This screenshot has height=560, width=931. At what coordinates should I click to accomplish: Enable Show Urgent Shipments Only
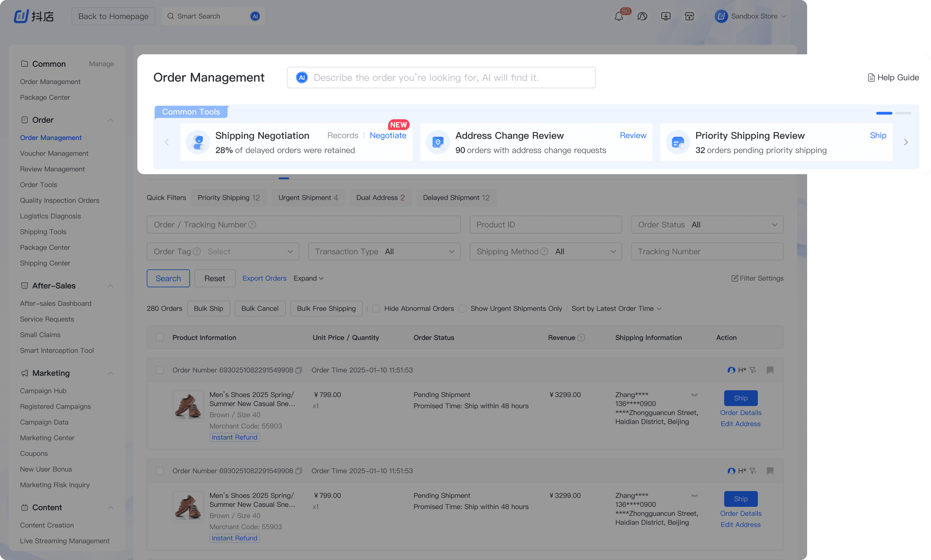(x=462, y=309)
